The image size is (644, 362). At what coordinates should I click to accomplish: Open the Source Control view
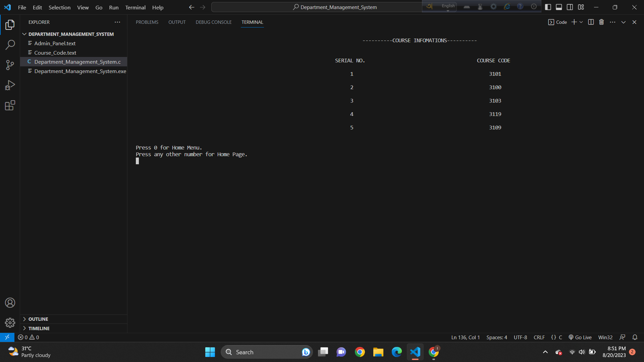point(10,65)
